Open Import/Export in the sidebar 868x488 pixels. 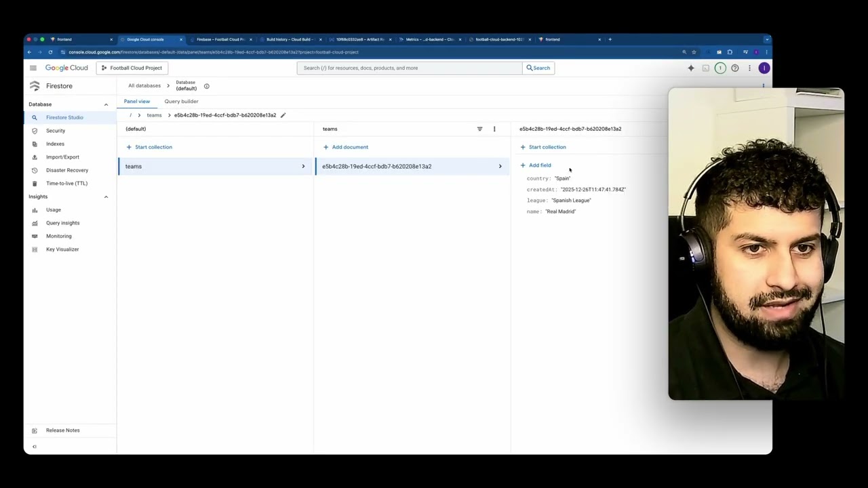click(70, 157)
